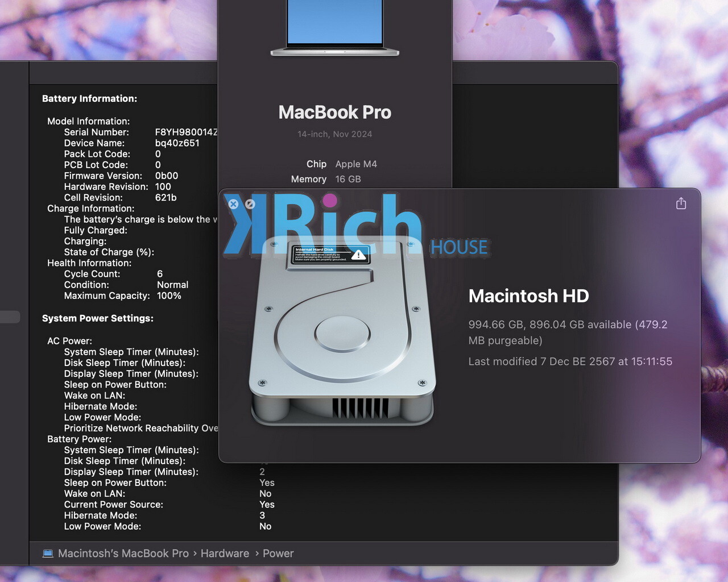Click the "PCB Lot Code:" label

pos(96,165)
